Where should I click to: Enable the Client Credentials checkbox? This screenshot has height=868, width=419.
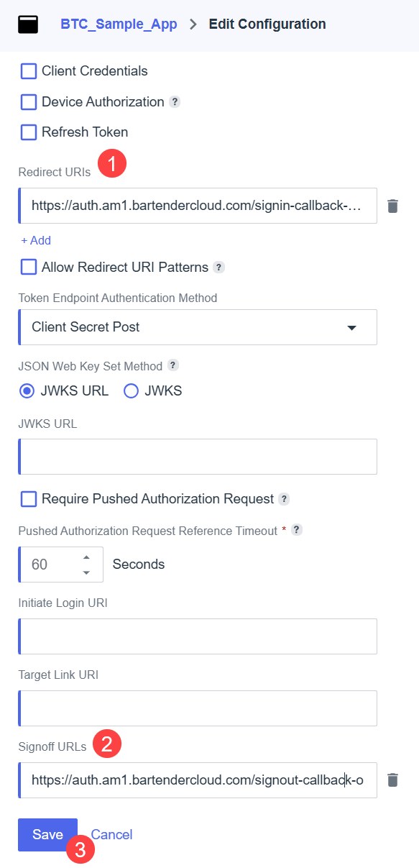[29, 71]
